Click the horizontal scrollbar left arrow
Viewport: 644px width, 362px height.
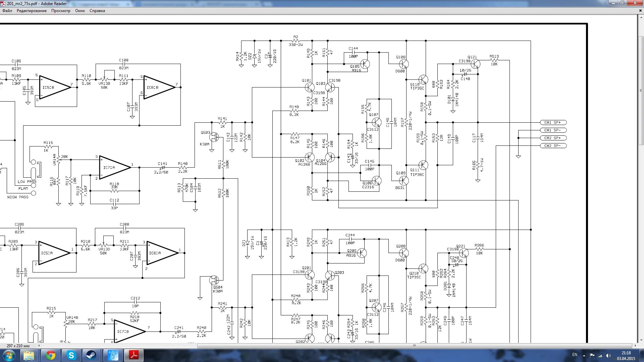pyautogui.click(x=39, y=346)
